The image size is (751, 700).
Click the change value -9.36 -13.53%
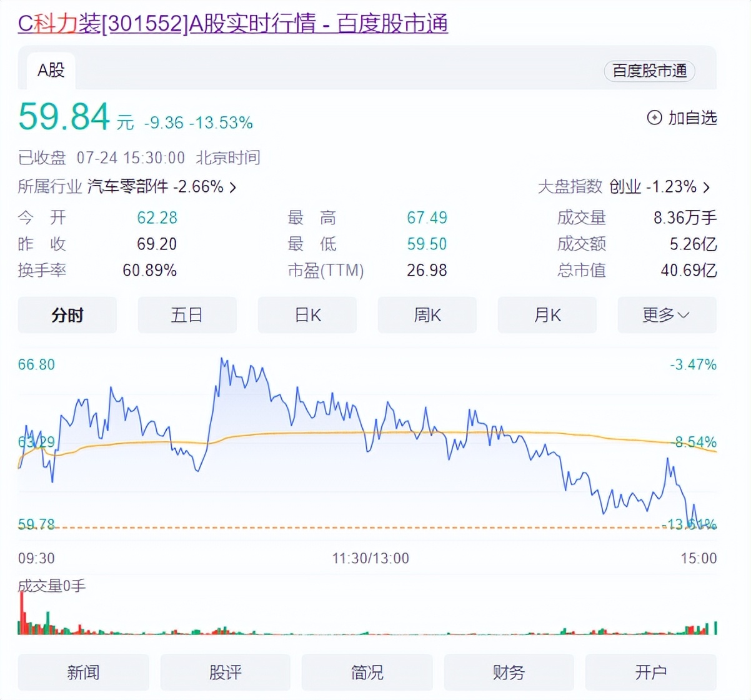199,122
